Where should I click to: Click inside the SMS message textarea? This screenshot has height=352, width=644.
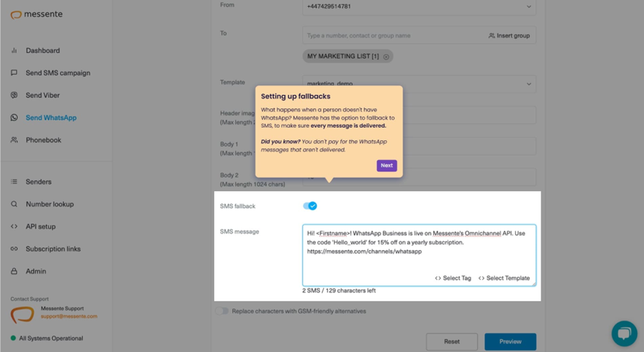pyautogui.click(x=419, y=255)
